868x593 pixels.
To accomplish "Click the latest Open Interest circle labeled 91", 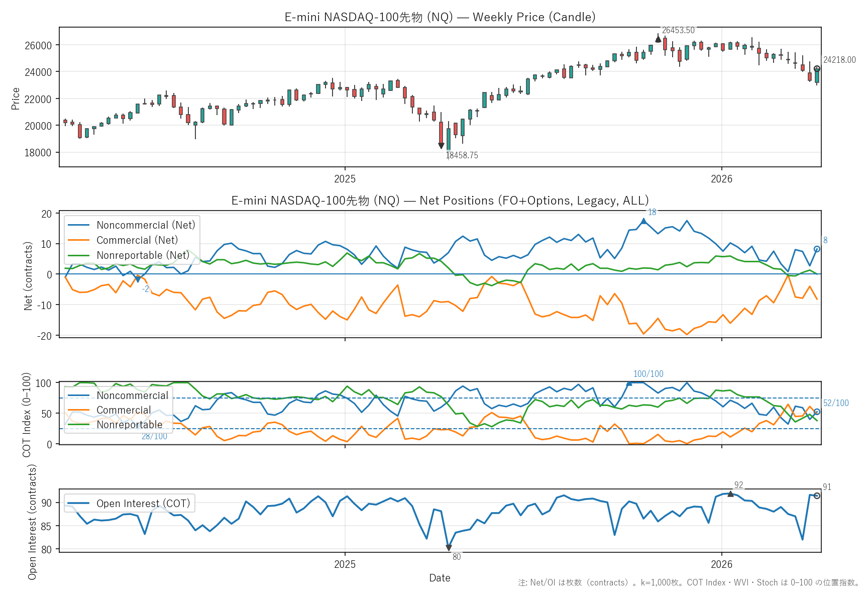I will 817,496.
